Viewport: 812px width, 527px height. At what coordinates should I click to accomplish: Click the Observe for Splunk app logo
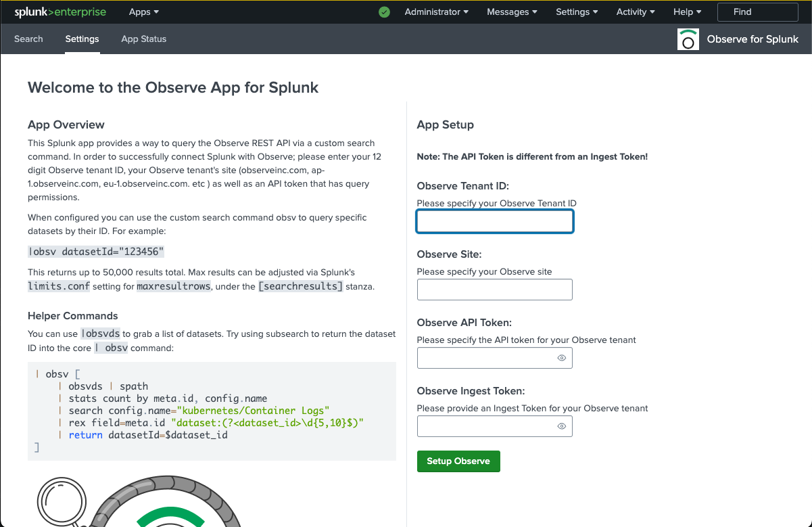pyautogui.click(x=688, y=39)
